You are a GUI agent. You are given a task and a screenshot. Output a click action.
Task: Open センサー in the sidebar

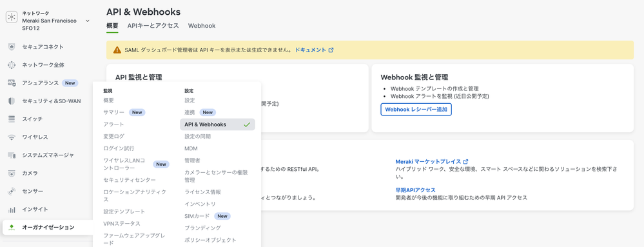coord(32,192)
